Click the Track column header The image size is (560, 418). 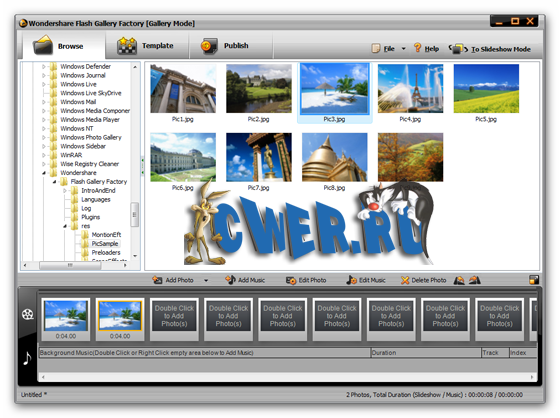[x=495, y=353]
